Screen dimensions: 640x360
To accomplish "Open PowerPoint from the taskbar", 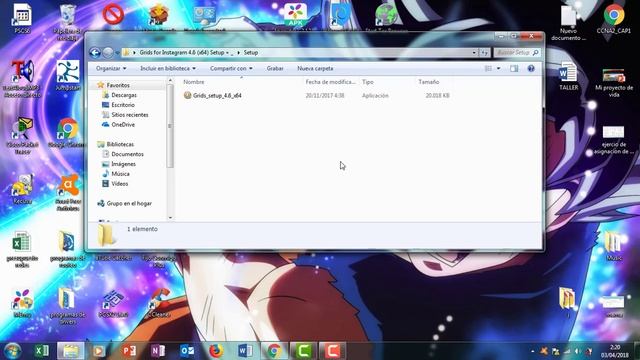I will tap(129, 351).
